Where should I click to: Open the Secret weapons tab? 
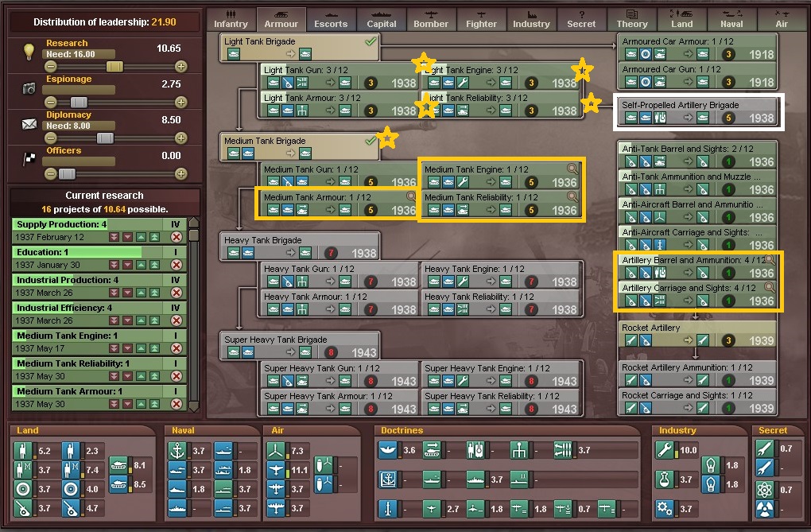tap(581, 19)
